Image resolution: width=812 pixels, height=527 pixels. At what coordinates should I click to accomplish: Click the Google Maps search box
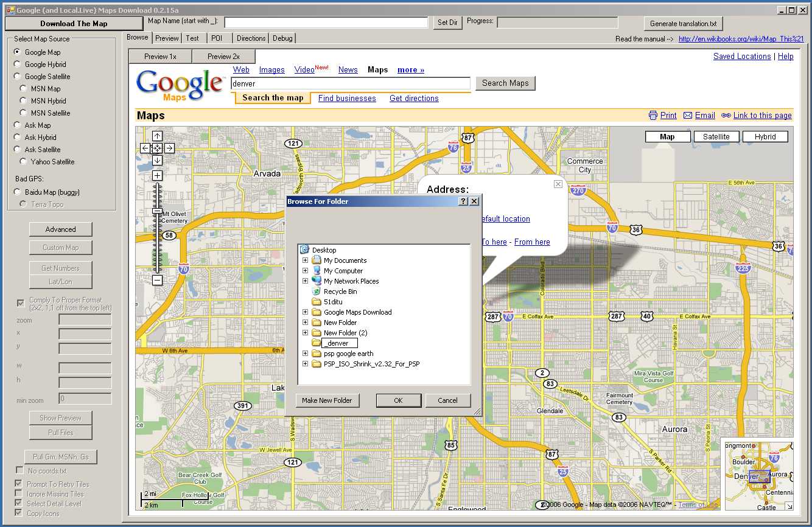coord(351,83)
